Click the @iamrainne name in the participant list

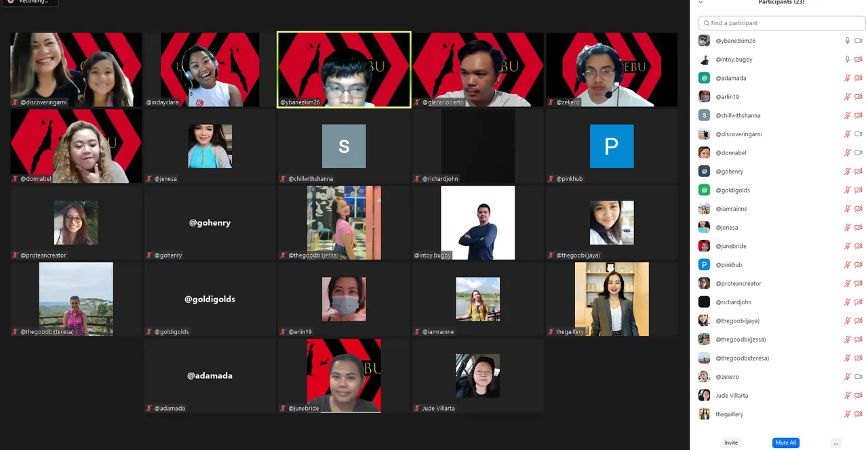point(731,209)
